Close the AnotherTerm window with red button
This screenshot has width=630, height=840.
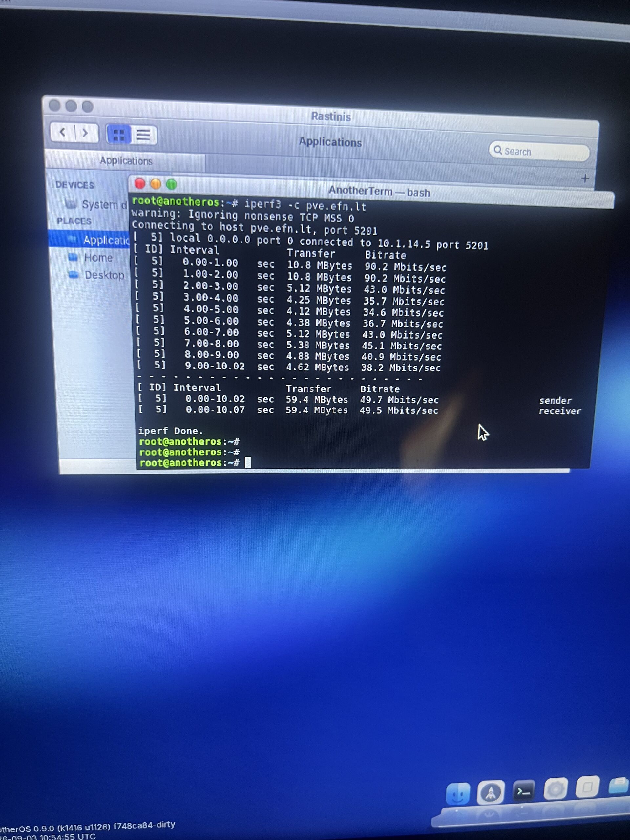[140, 184]
